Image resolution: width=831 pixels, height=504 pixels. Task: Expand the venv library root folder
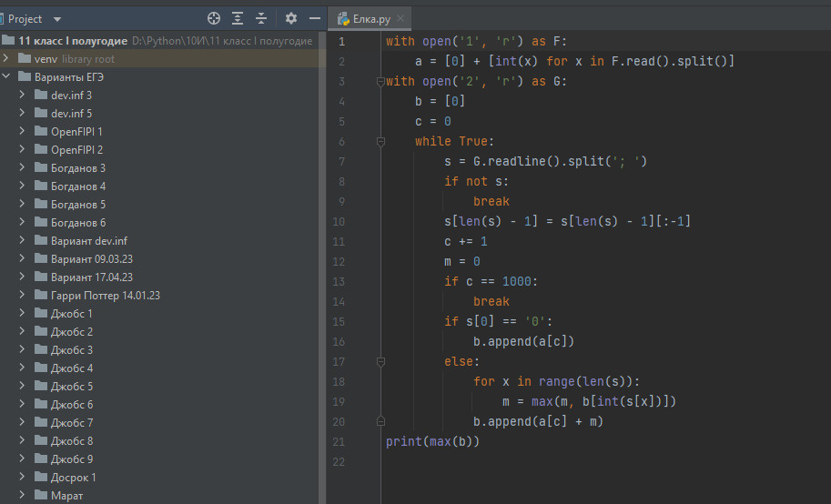tap(7, 59)
